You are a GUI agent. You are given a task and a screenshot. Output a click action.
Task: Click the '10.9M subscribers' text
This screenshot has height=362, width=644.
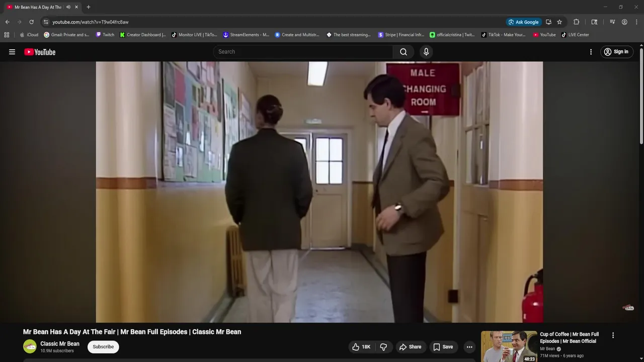(x=57, y=351)
